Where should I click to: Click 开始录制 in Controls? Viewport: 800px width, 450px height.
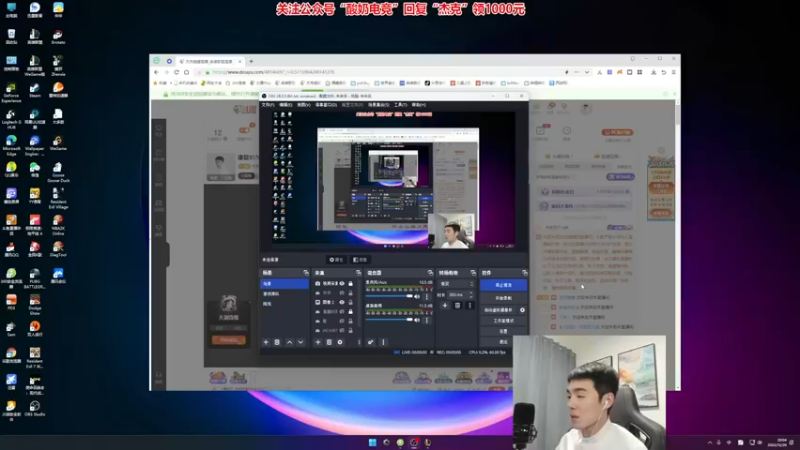click(x=503, y=298)
